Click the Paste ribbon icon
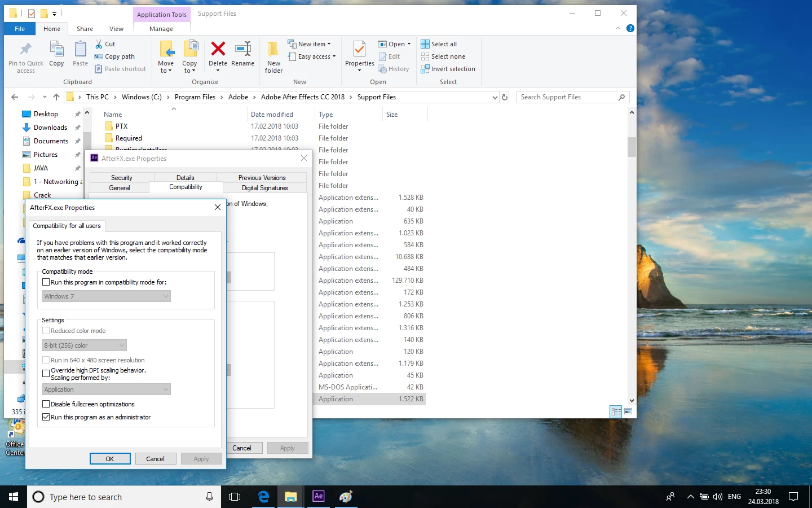The width and height of the screenshot is (812, 508). (81, 49)
